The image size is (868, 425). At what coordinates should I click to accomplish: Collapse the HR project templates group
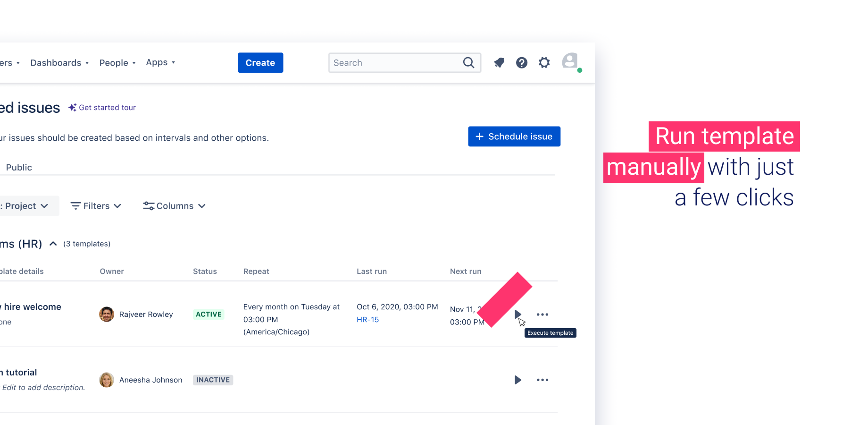53,244
